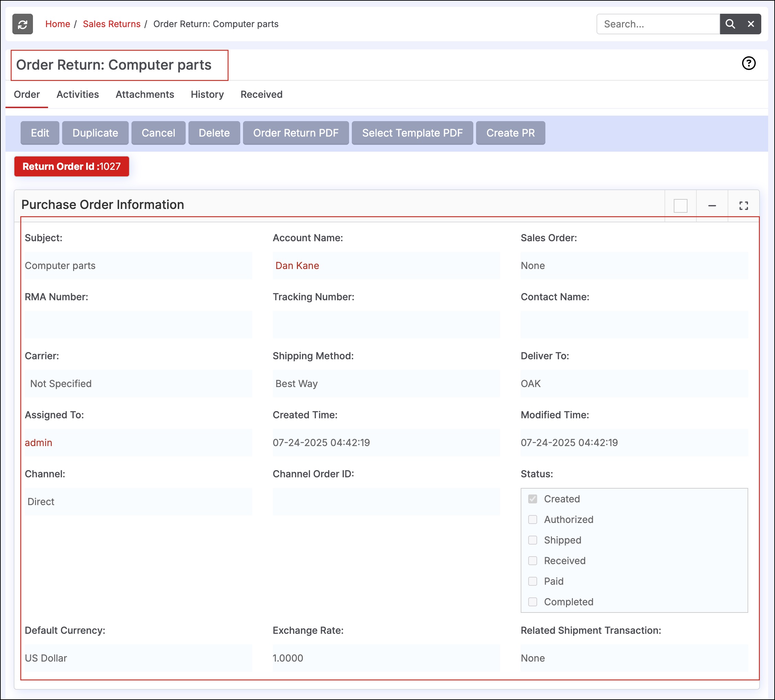Click the Created Time '07-24-2025 04:42:19' value
Image resolution: width=775 pixels, height=700 pixels.
click(x=321, y=443)
